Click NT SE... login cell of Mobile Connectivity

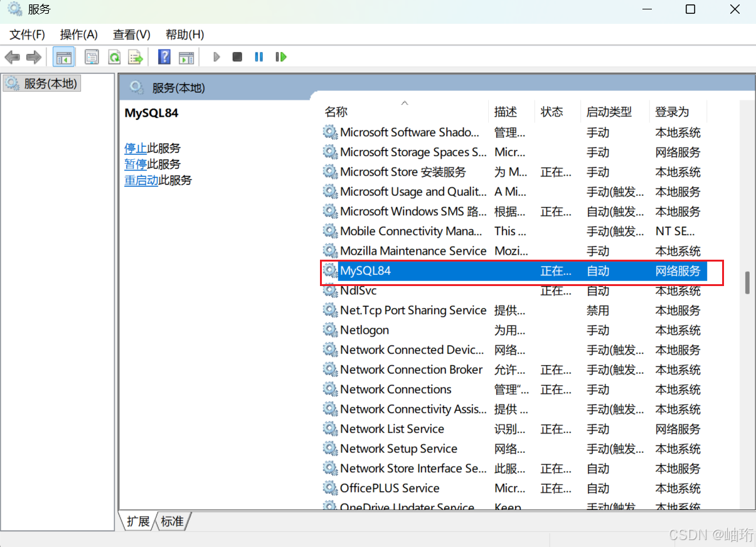675,231
